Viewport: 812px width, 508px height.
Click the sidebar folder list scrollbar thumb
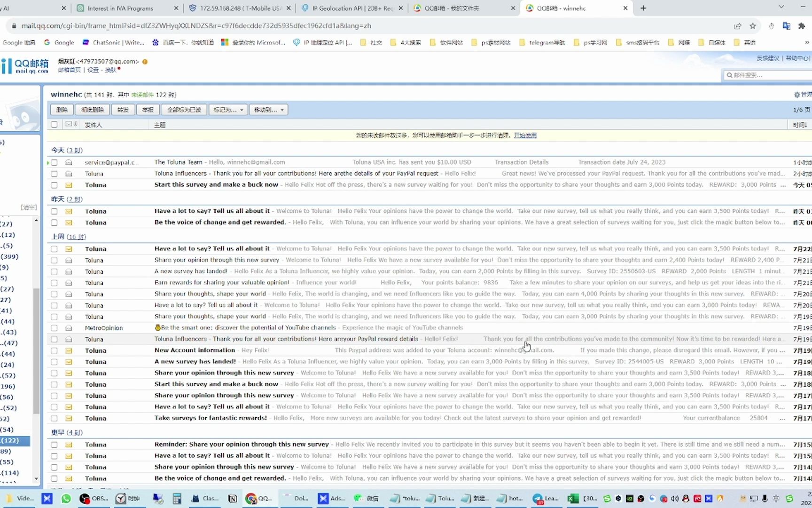pos(36,350)
